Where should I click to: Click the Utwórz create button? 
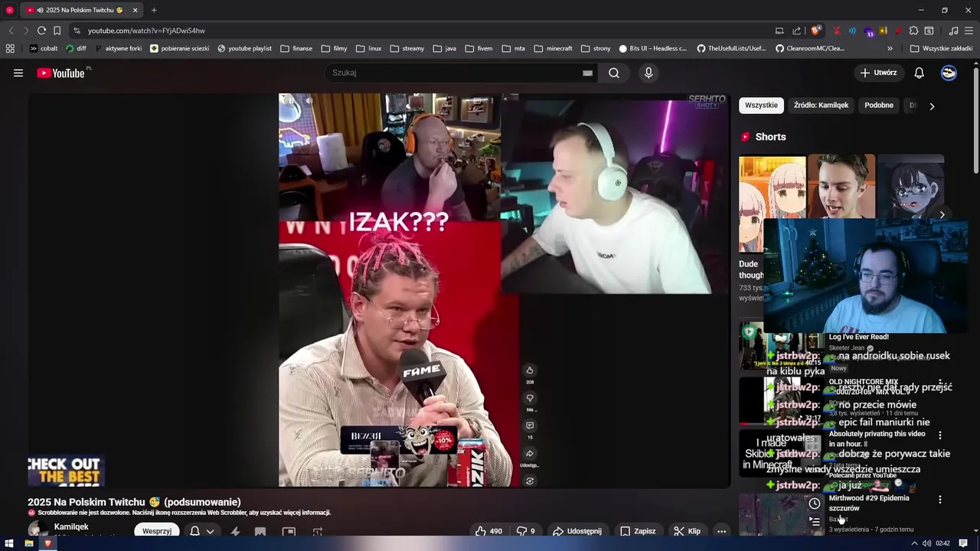coord(878,73)
